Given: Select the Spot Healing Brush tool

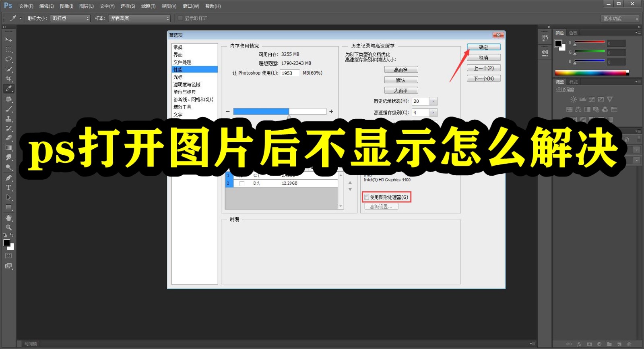Looking at the screenshot, I should tap(8, 99).
